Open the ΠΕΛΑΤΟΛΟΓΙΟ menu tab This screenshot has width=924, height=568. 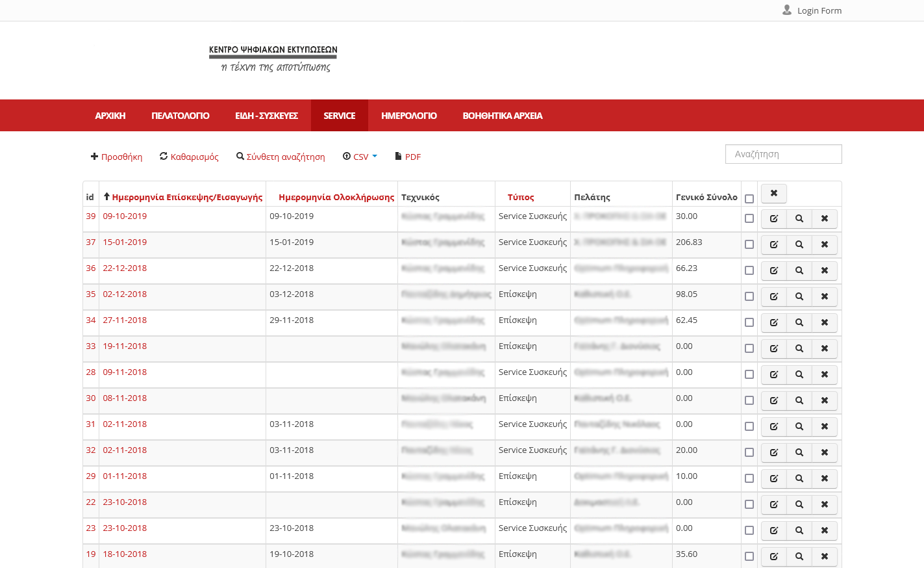point(181,116)
